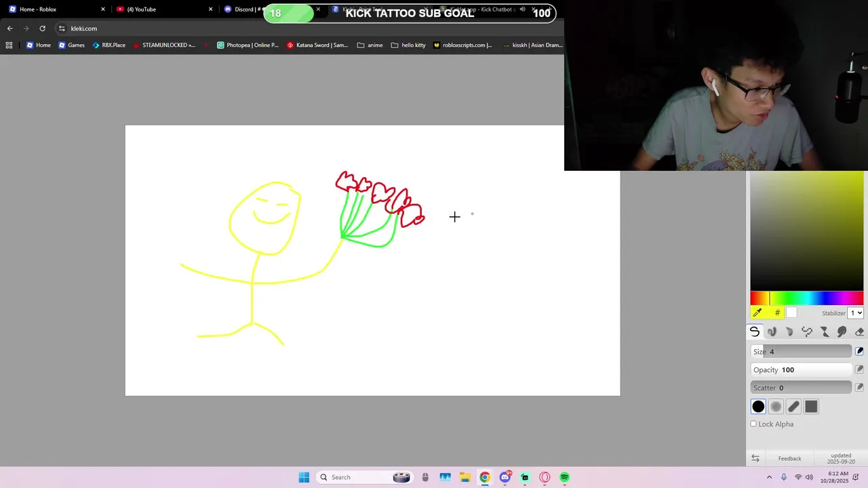Expand the hello kitty bookmarks folder

(408, 45)
